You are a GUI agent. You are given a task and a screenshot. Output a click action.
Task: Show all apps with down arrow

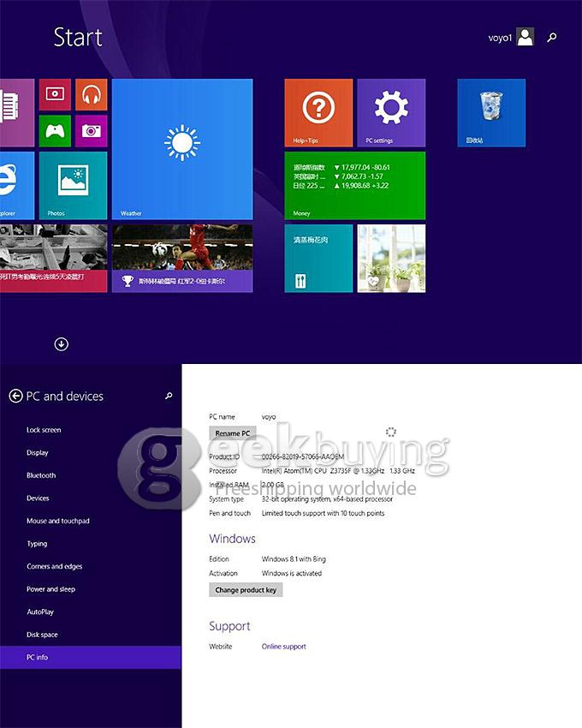(62, 344)
